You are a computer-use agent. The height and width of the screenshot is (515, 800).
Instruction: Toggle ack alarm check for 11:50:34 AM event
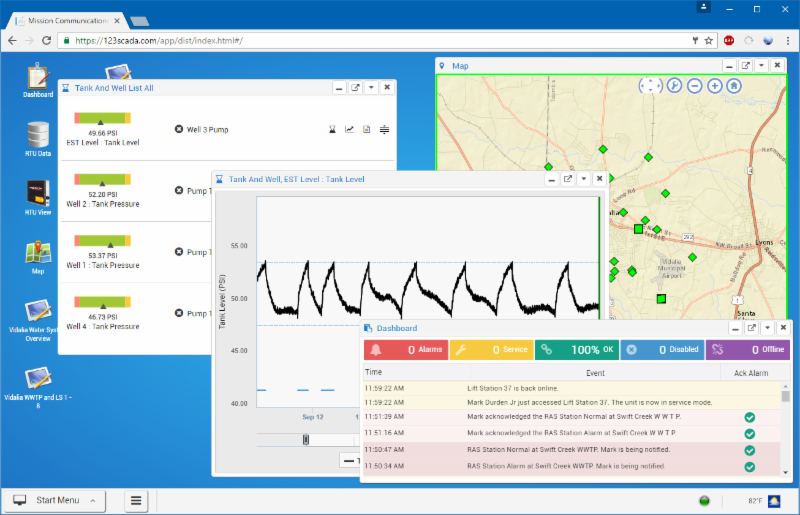click(x=749, y=467)
